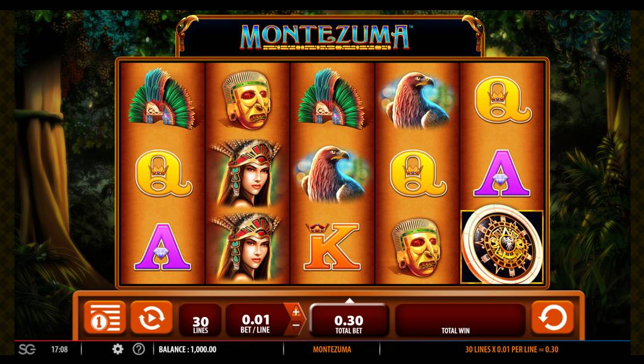The height and width of the screenshot is (364, 644).
Task: Click the SG logo in the bottom bar
Action: pyautogui.click(x=27, y=349)
